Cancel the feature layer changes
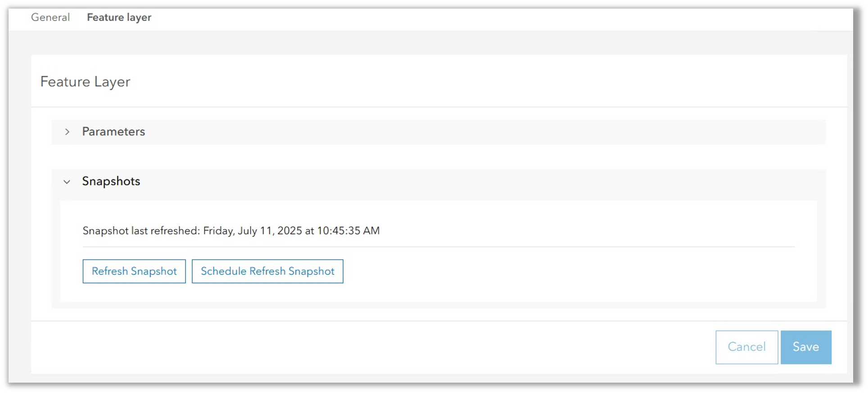Viewport: 868px width, 393px height. [x=746, y=347]
